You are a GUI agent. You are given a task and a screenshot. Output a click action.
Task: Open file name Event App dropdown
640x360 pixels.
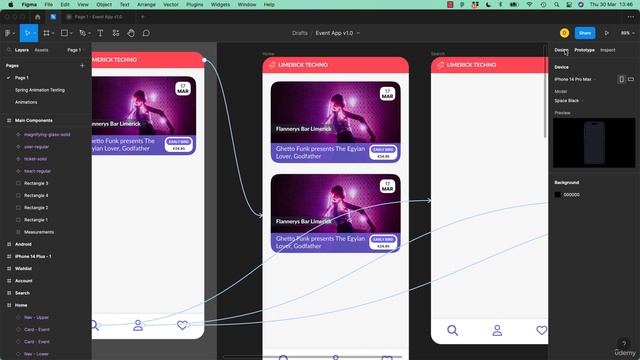(358, 33)
